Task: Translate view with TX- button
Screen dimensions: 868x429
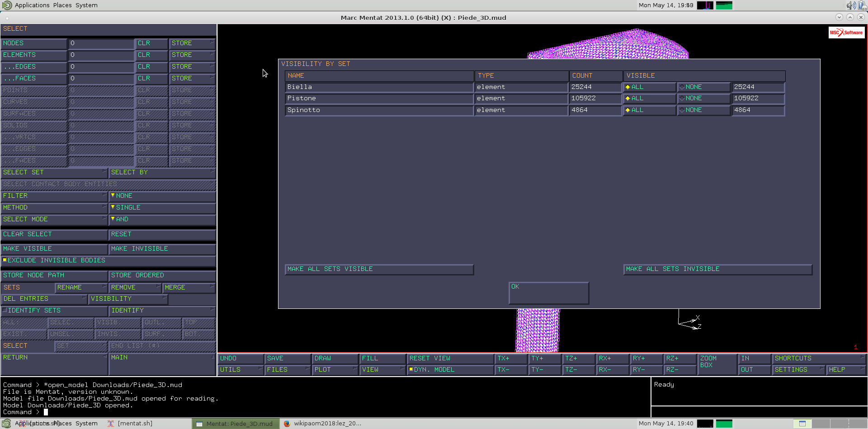Action: (x=511, y=370)
